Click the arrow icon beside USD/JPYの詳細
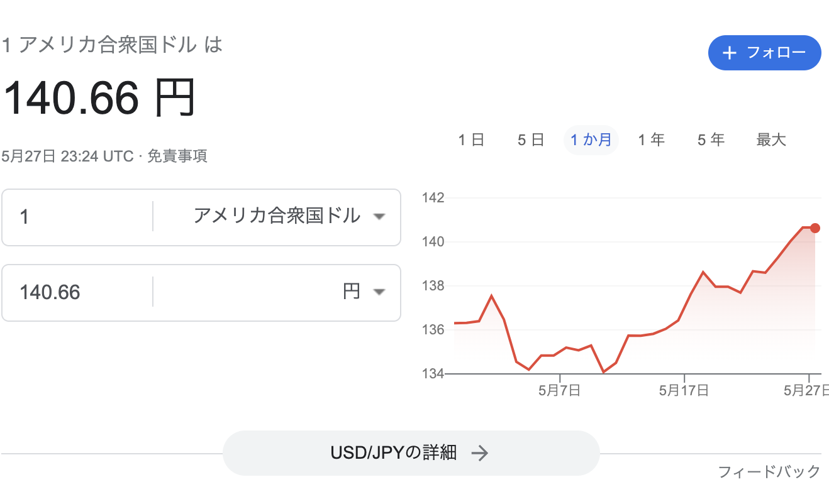Viewport: 829px width, 504px height. coord(480,452)
